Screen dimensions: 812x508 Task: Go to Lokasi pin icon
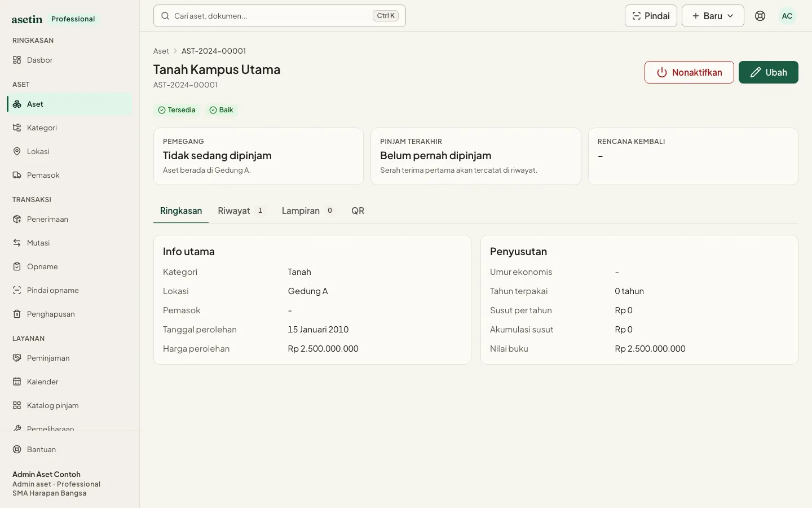coord(17,151)
